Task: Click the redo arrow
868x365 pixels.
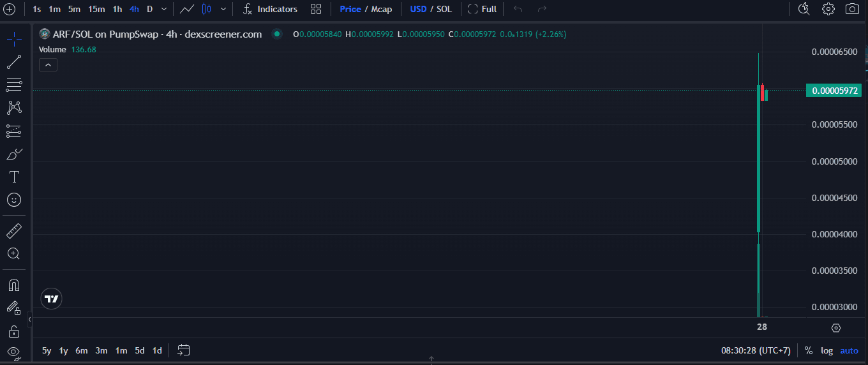Action: pos(542,9)
